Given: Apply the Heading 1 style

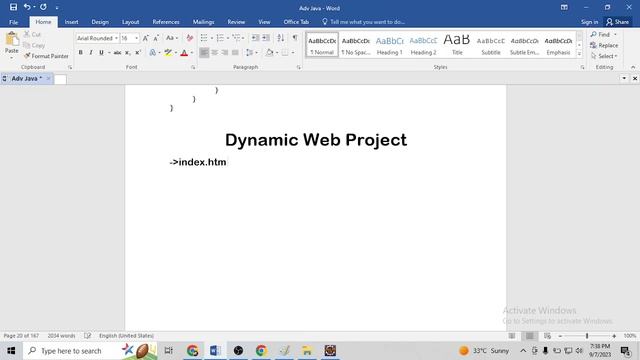Looking at the screenshot, I should click(389, 45).
